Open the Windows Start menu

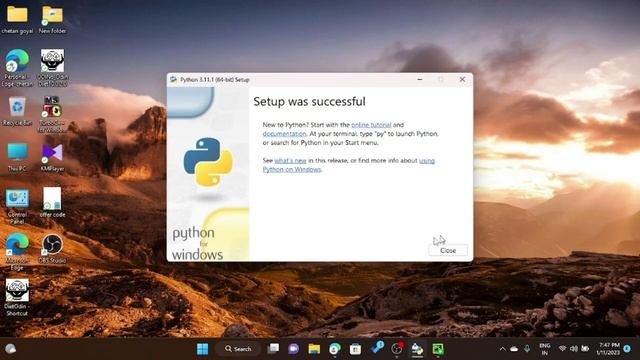[x=202, y=349]
